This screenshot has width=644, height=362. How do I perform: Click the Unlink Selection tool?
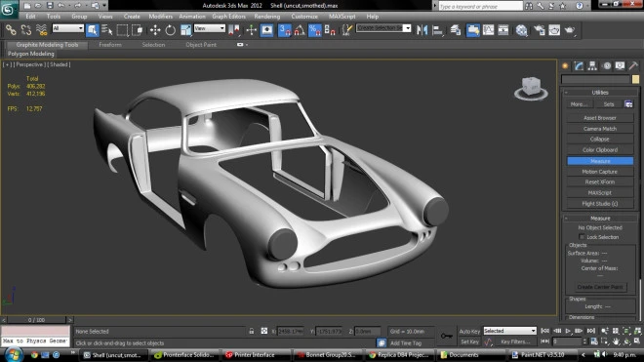(x=26, y=30)
